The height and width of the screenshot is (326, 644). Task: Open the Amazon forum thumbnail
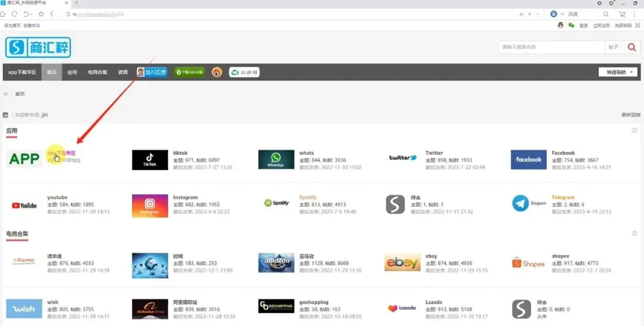pyautogui.click(x=276, y=263)
